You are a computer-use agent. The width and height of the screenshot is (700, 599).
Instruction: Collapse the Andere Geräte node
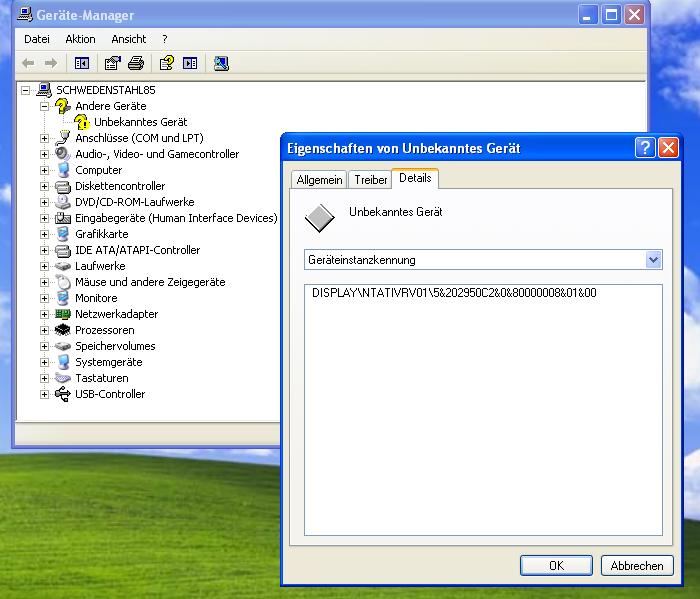44,106
